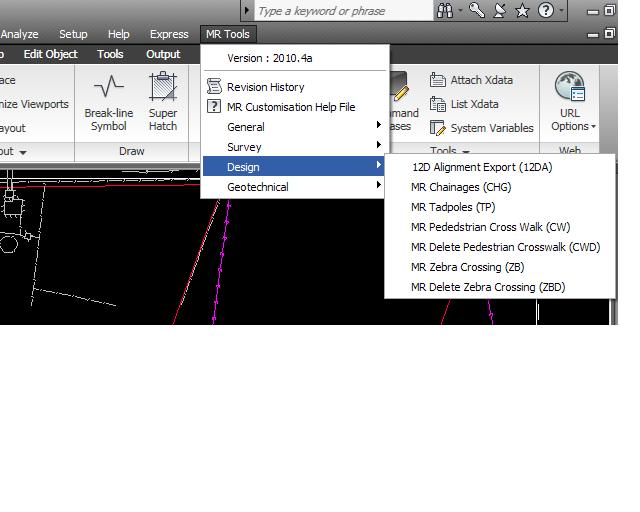Viewport: 640px width, 512px height.
Task: Expand the General submenu arrow
Action: pyautogui.click(x=379, y=124)
